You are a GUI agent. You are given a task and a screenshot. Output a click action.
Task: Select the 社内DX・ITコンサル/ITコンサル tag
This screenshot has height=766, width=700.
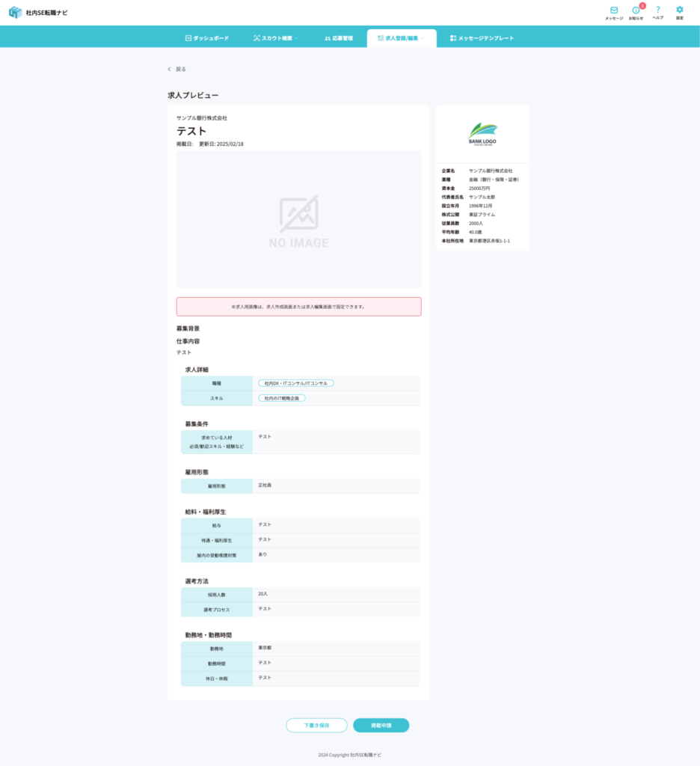[x=296, y=384]
